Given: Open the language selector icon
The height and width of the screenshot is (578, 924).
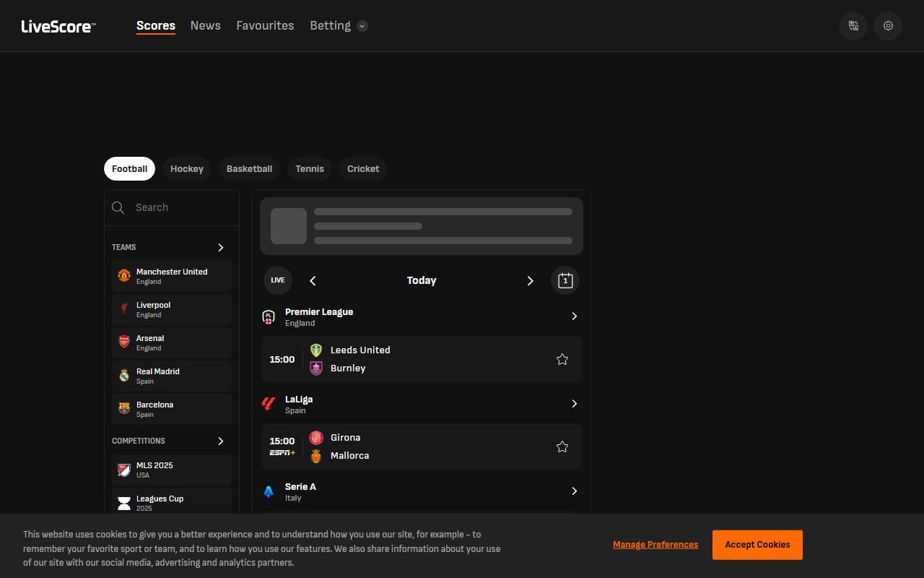Looking at the screenshot, I should point(853,26).
